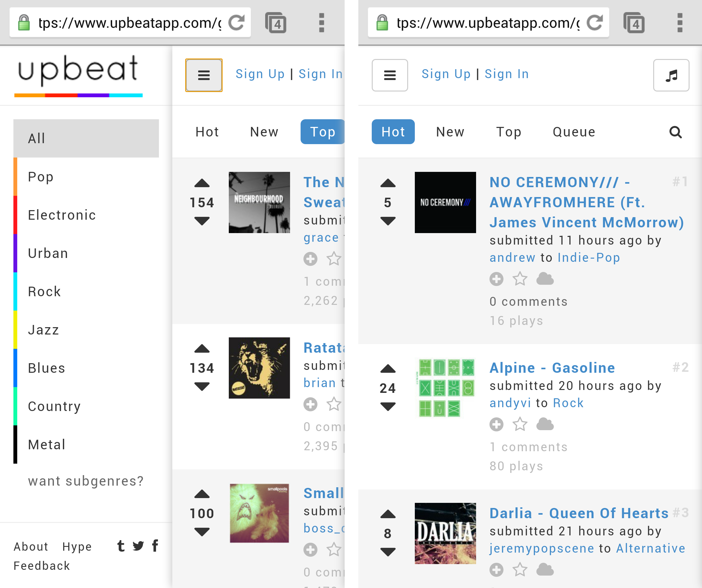
Task: Downvote the track with 100 votes
Action: pos(202,532)
